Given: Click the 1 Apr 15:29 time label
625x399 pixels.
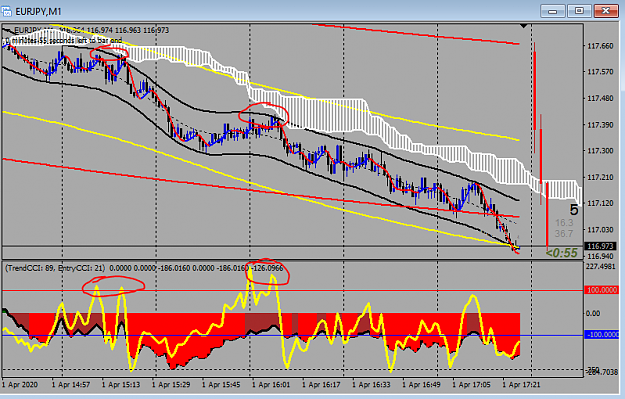Looking at the screenshot, I should coord(171,385).
